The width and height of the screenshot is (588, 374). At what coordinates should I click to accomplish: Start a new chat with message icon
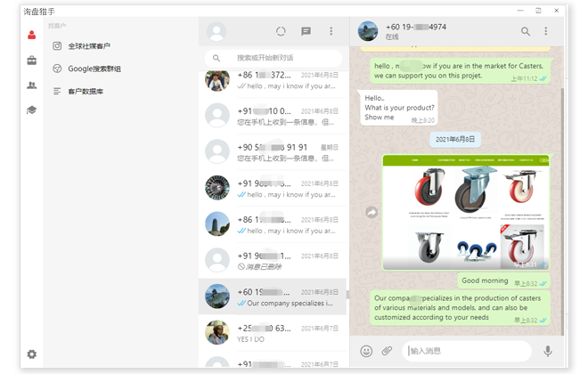pos(306,31)
